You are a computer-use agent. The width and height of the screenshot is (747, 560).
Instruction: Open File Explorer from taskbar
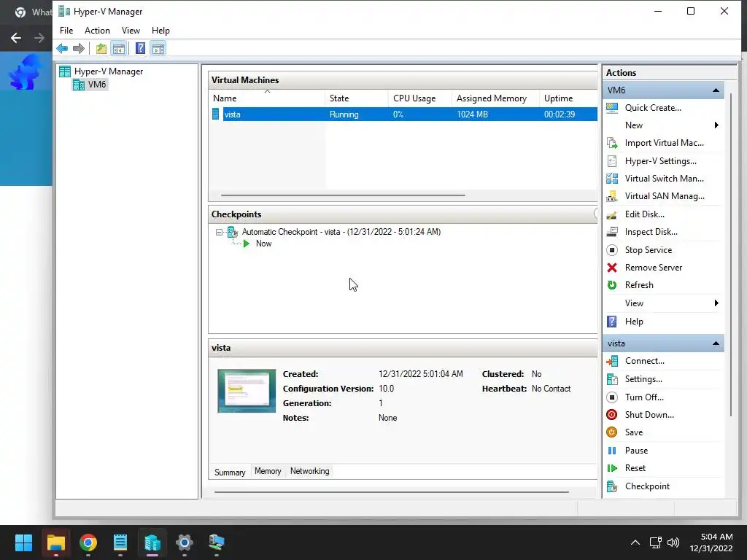tap(55, 542)
